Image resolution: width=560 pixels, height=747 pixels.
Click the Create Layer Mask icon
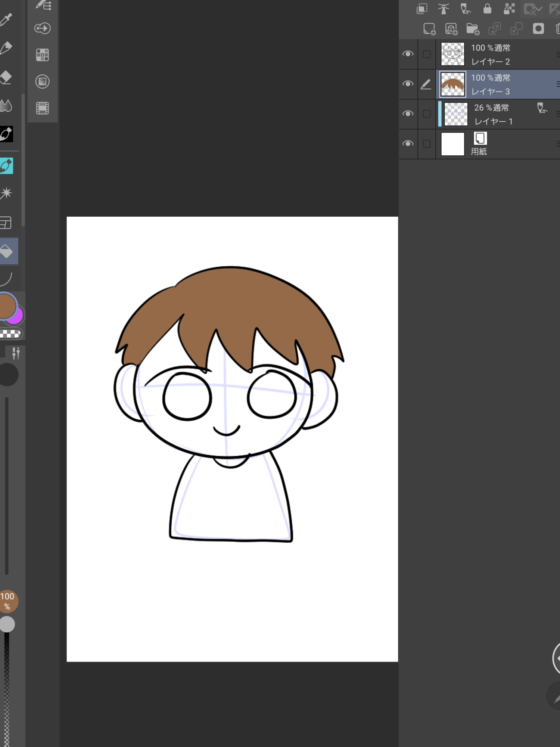538,29
